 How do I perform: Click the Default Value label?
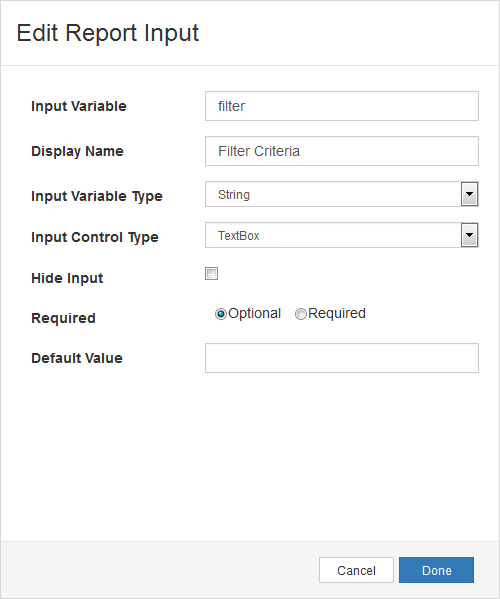click(x=77, y=358)
